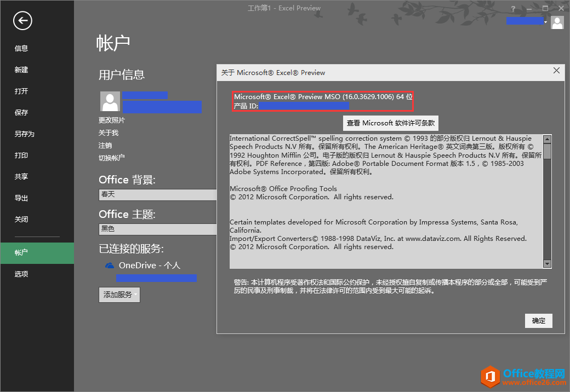Close the 关于 Microsoft Excel Preview dialog

click(x=556, y=71)
